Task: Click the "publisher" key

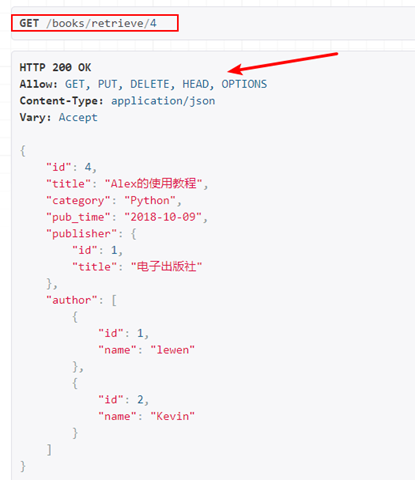Action: pyautogui.click(x=81, y=234)
